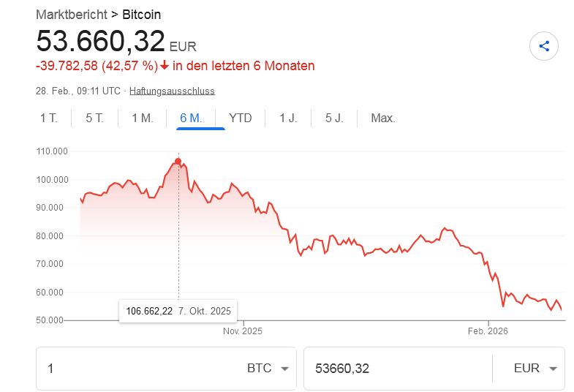
Task: Click the BTC amount input field
Action: [x=139, y=369]
